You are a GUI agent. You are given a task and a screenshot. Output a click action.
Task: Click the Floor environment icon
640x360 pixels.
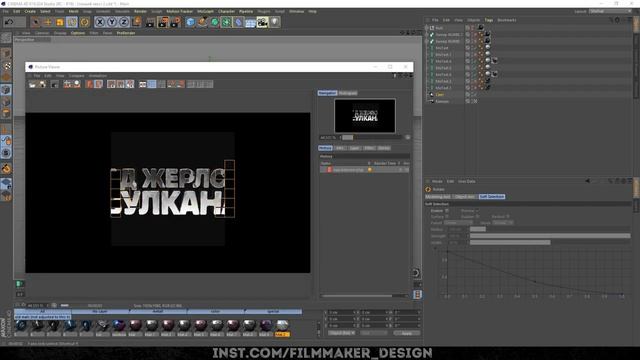(x=250, y=22)
